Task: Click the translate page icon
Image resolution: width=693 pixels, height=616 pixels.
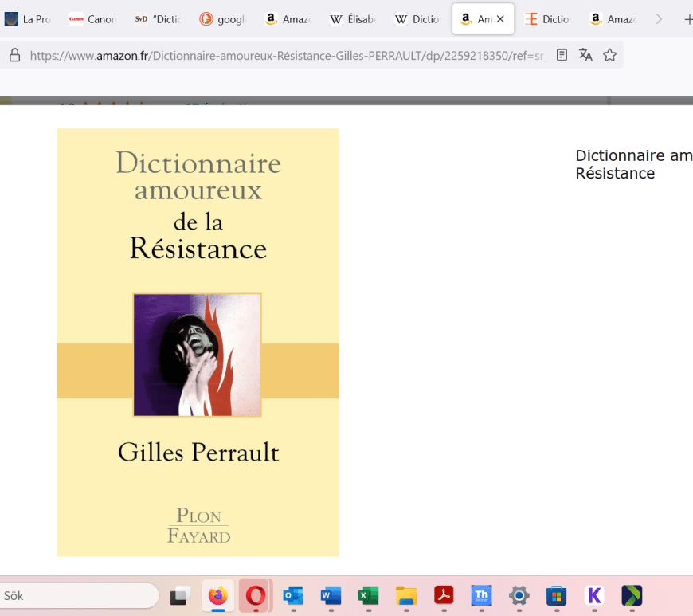Action: tap(585, 55)
